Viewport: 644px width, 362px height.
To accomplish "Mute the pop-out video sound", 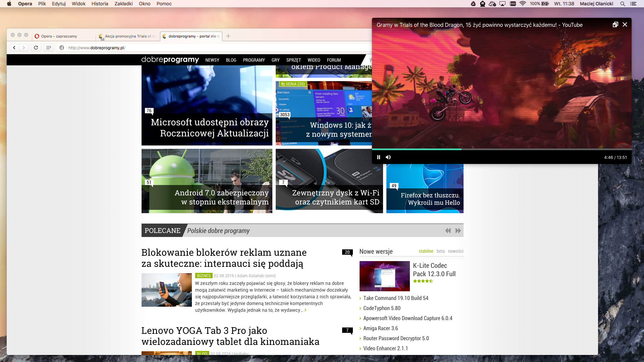I will 388,157.
